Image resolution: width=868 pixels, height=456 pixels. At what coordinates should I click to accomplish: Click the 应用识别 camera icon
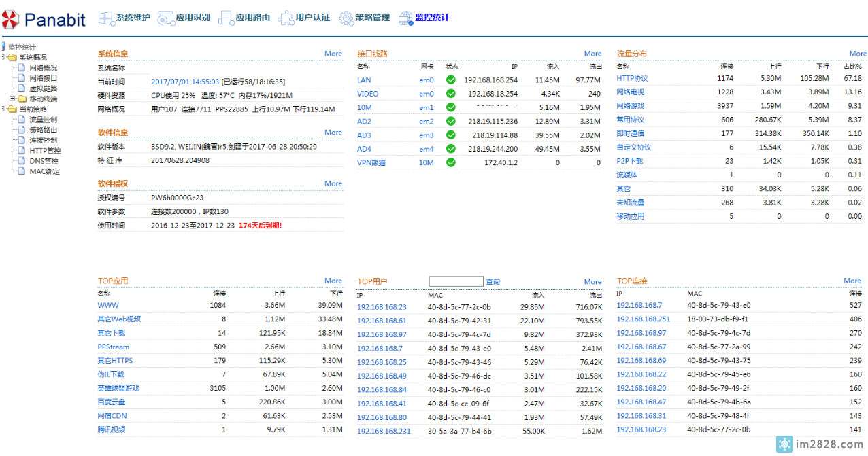click(165, 18)
